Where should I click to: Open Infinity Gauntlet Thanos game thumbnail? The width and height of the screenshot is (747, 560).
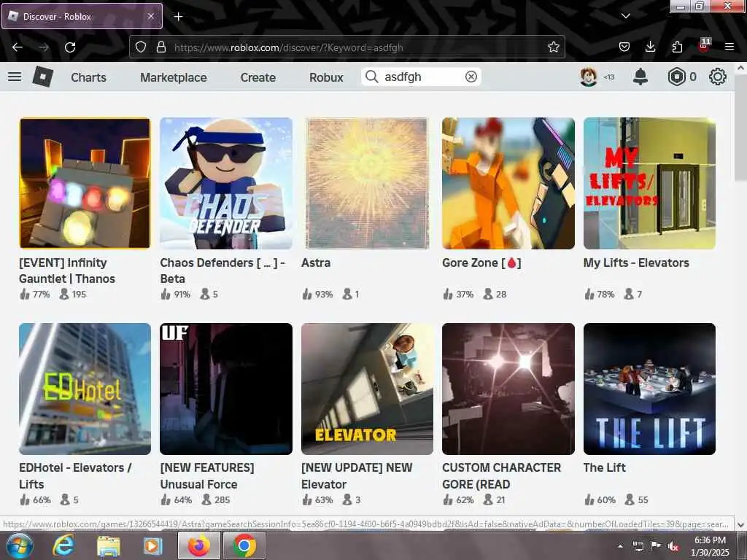click(85, 183)
